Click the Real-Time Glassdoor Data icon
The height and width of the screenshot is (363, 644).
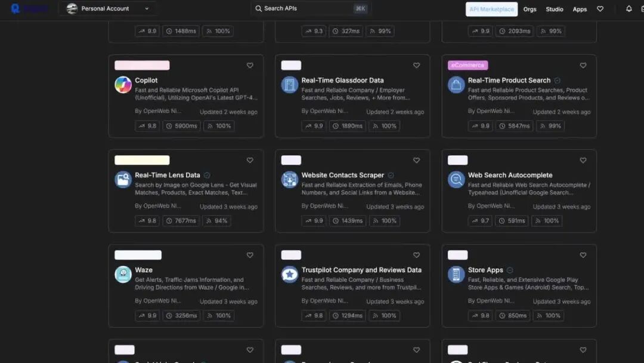point(289,85)
